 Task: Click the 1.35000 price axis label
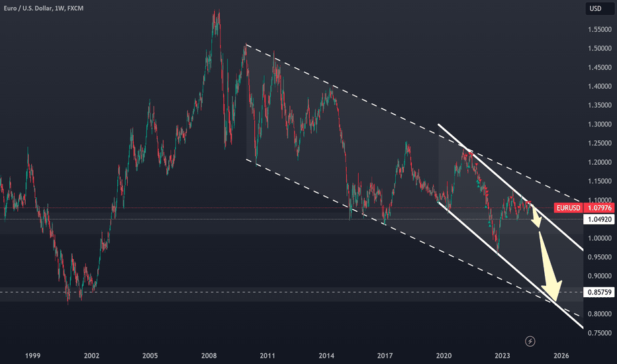[x=600, y=105]
